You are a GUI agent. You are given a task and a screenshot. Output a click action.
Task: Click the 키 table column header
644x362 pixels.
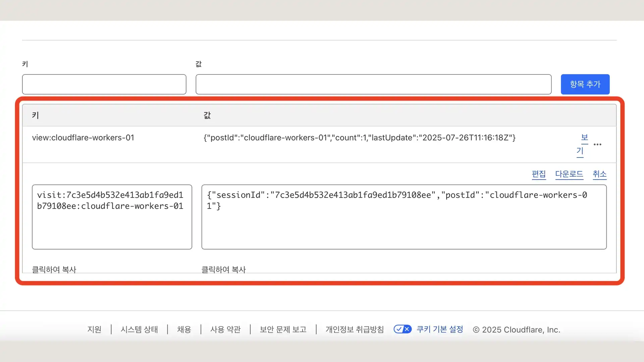[36, 115]
